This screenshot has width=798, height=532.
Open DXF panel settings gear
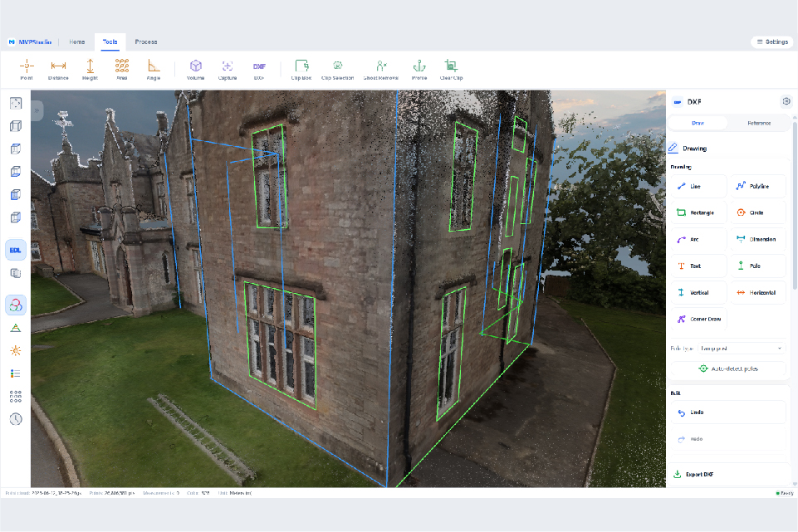(x=786, y=101)
